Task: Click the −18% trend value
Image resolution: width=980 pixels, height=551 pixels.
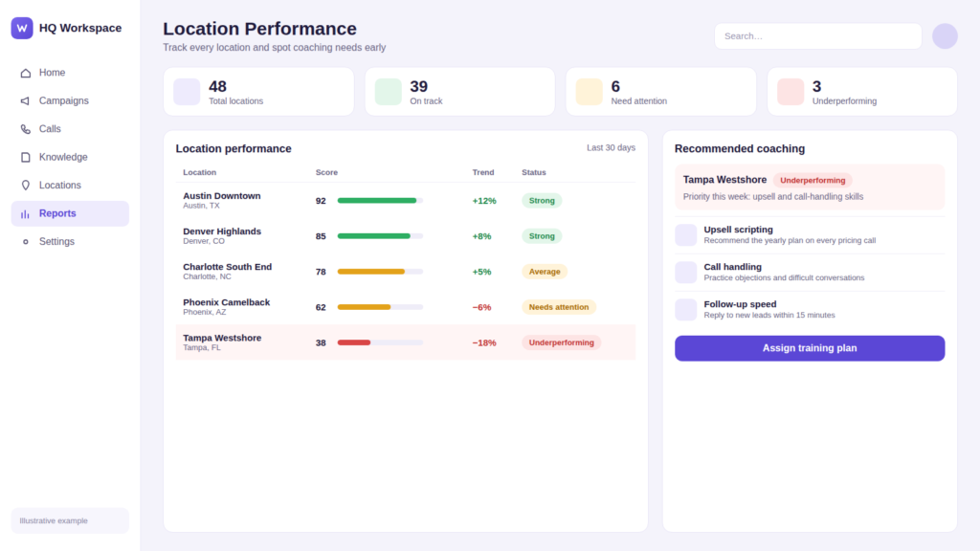Action: coord(483,343)
